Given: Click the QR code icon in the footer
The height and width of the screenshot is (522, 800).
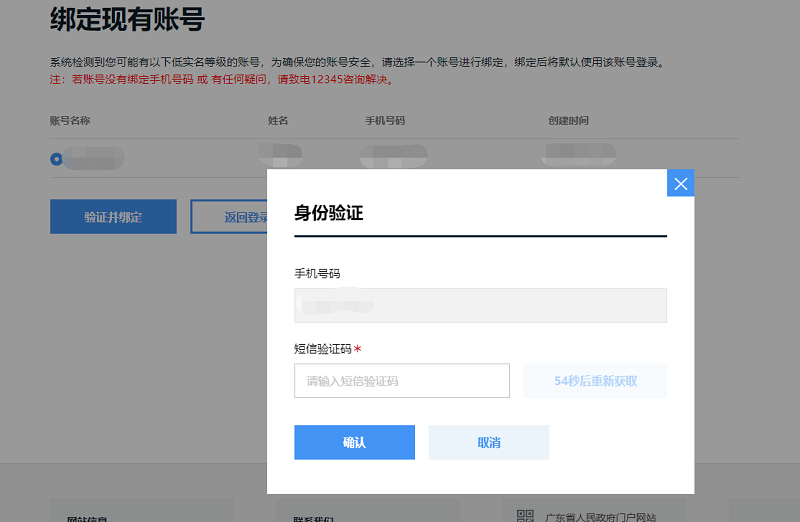Looking at the screenshot, I should pos(525,516).
